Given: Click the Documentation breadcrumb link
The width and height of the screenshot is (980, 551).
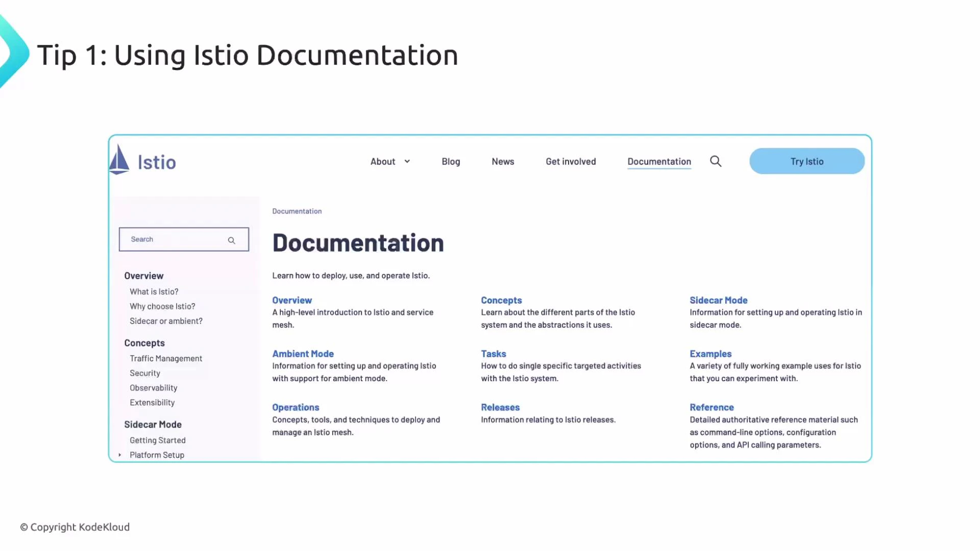Looking at the screenshot, I should [297, 211].
